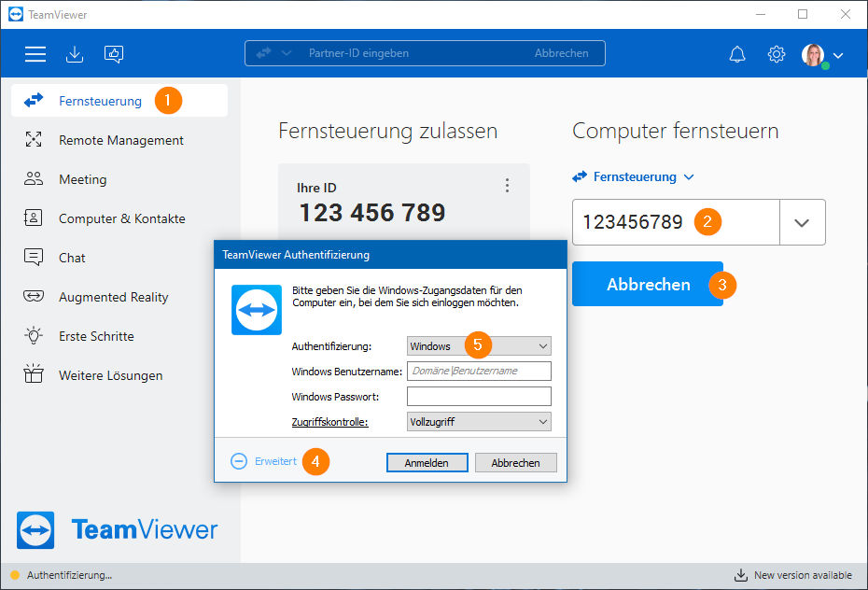Go to Computer & Kontakte section
The image size is (868, 590).
click(x=119, y=218)
